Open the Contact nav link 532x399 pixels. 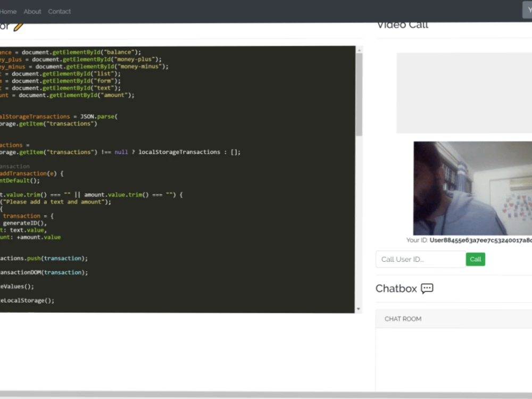pyautogui.click(x=60, y=12)
